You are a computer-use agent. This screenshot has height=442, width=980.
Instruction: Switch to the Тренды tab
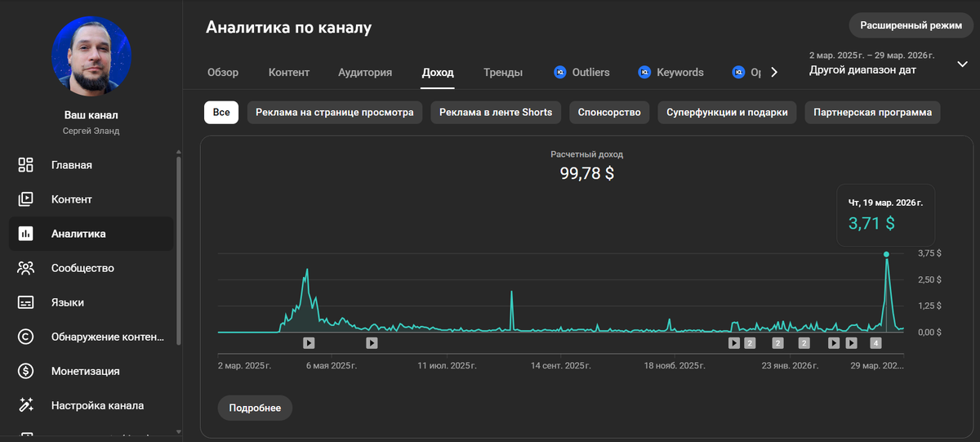click(503, 72)
